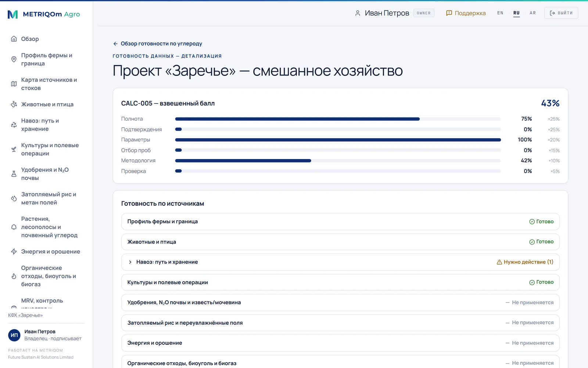
Task: Click the ×5% weight on Проверка row
Action: 555,171
